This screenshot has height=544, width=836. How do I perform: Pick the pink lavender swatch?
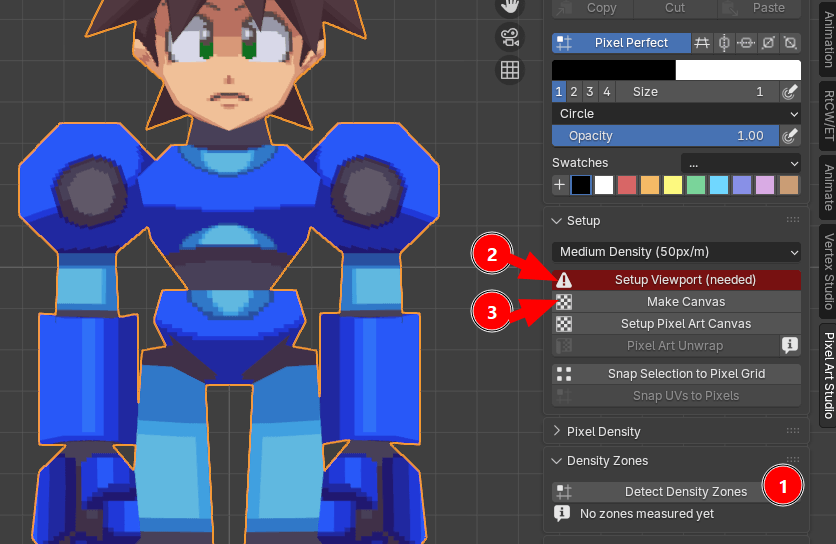click(x=765, y=185)
